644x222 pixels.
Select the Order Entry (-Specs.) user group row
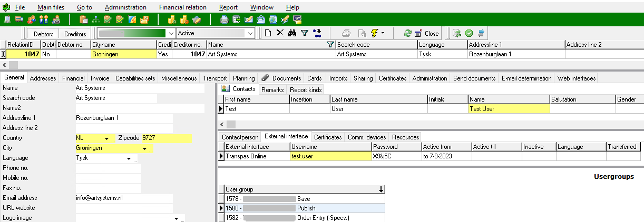(x=301, y=218)
